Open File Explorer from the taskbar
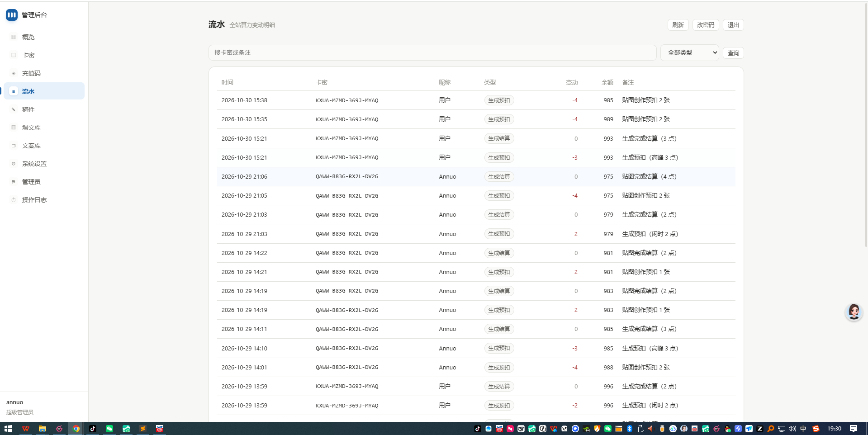Screen dimensions: 868x435 [x=42, y=429]
